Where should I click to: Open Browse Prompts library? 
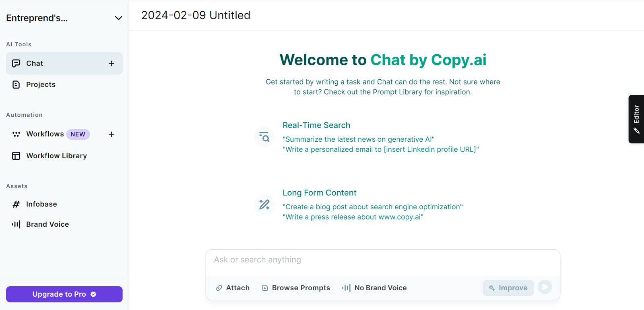tap(296, 288)
